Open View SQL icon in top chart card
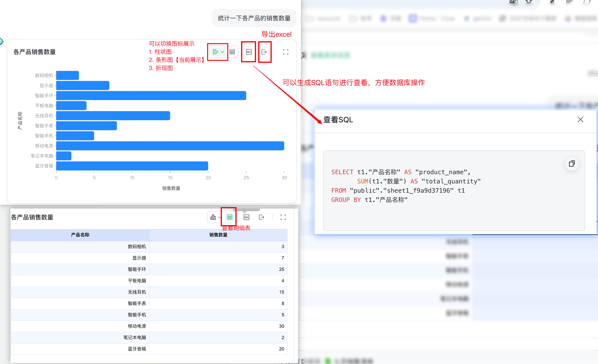 click(249, 52)
